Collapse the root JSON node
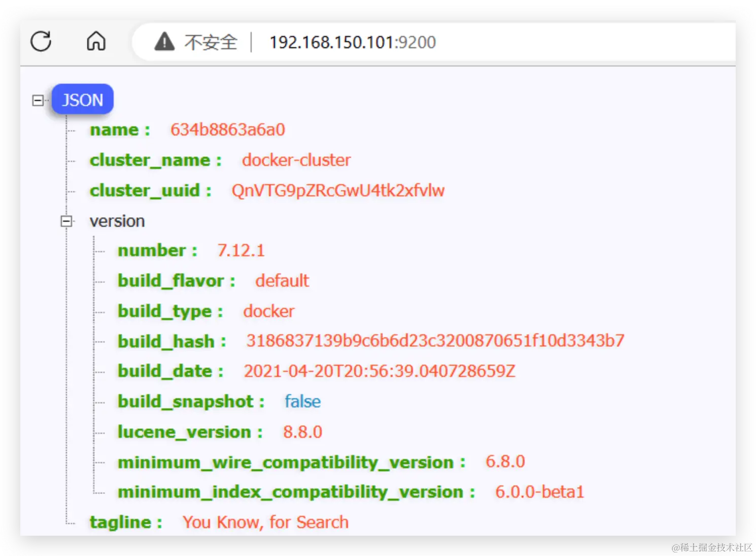Screen dimensions: 756x556 pos(38,100)
